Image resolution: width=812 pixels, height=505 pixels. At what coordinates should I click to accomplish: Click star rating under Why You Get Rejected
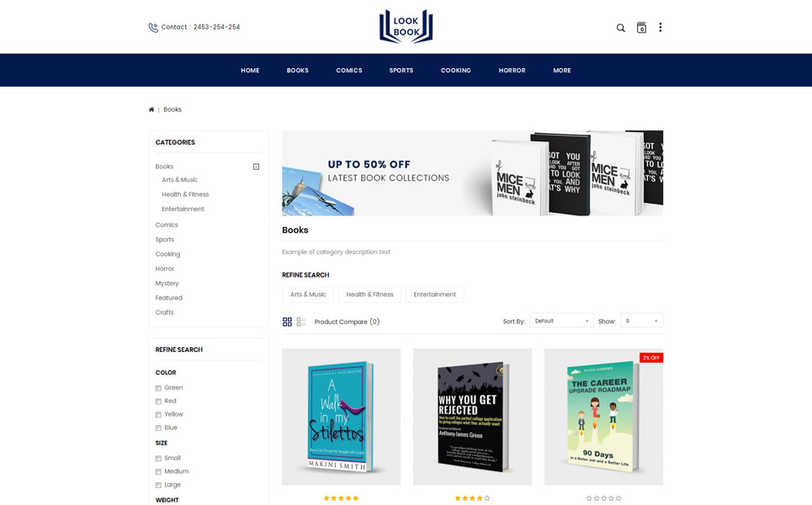coord(472,498)
